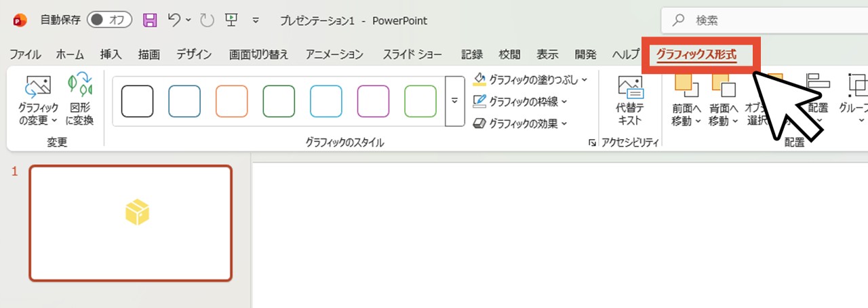Image resolution: width=868 pixels, height=308 pixels.
Task: Open the 表示 tab
Action: click(547, 55)
